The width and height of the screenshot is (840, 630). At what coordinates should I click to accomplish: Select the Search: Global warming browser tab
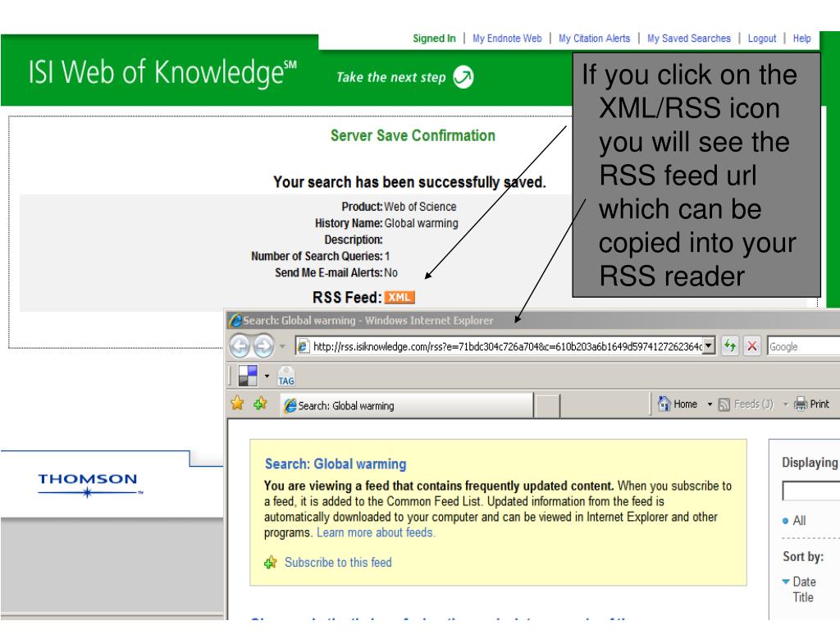click(x=407, y=405)
